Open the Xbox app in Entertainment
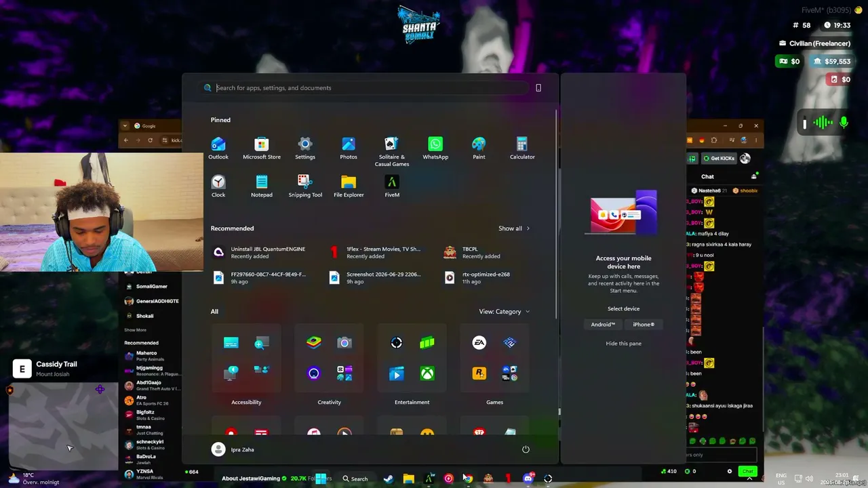The width and height of the screenshot is (868, 488). pyautogui.click(x=427, y=373)
